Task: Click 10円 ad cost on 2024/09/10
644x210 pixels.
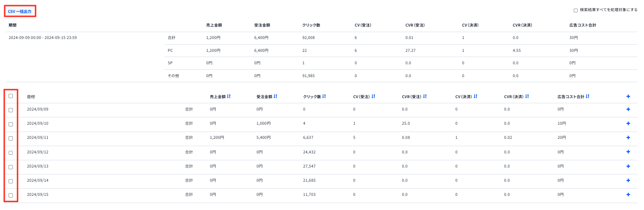Action: pos(562,123)
